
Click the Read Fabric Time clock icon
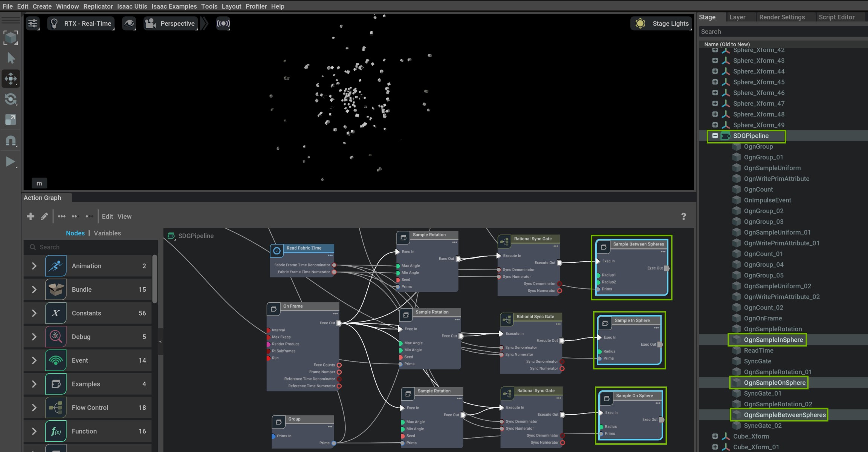point(277,251)
